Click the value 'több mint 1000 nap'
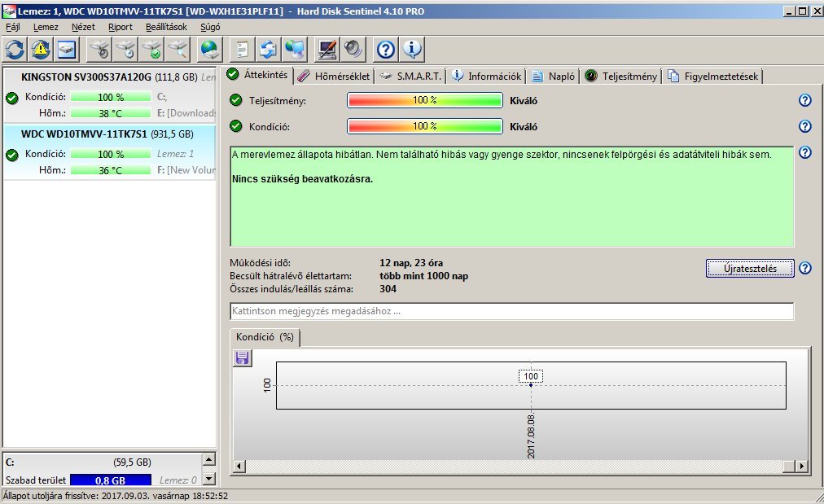This screenshot has width=824, height=504. pos(423,276)
